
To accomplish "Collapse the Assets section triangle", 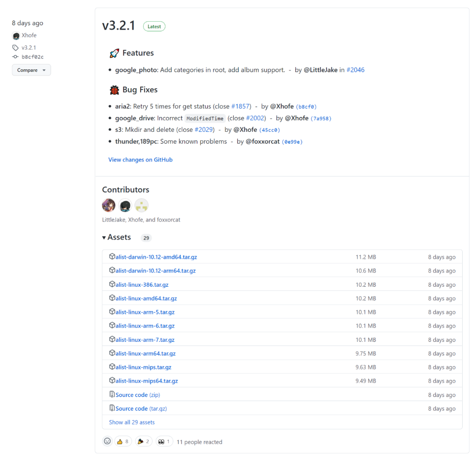I will (x=104, y=238).
